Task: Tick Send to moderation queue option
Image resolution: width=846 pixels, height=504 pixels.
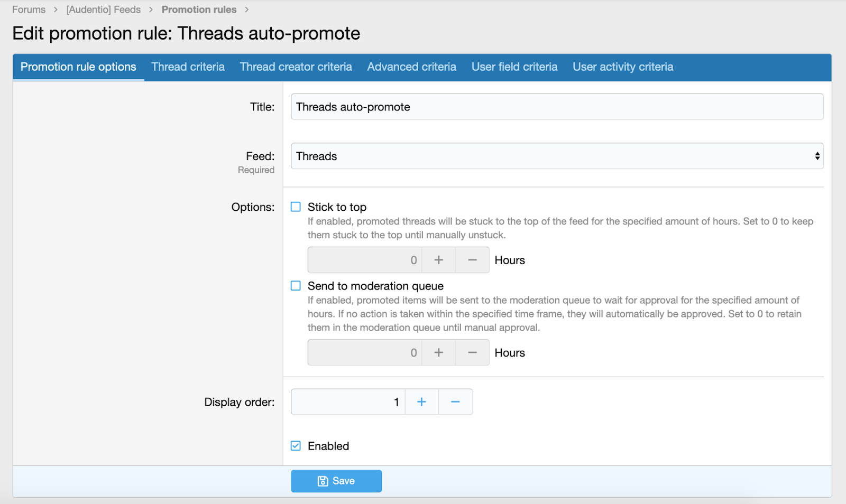Action: [x=296, y=286]
